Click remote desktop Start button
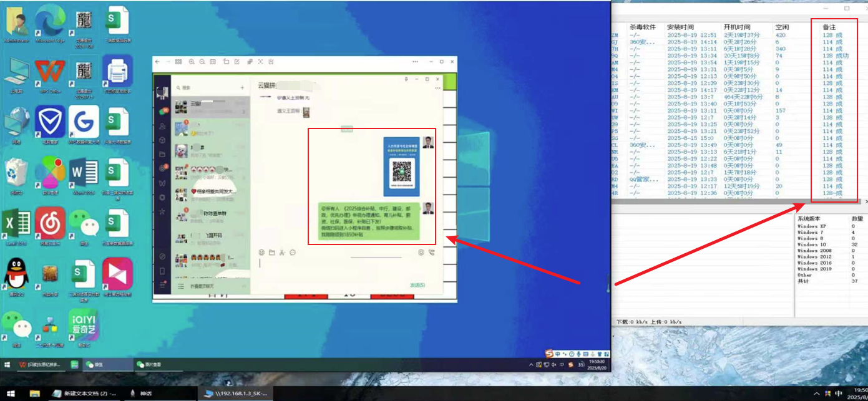Screen dimensions: 868x401 pos(7,365)
